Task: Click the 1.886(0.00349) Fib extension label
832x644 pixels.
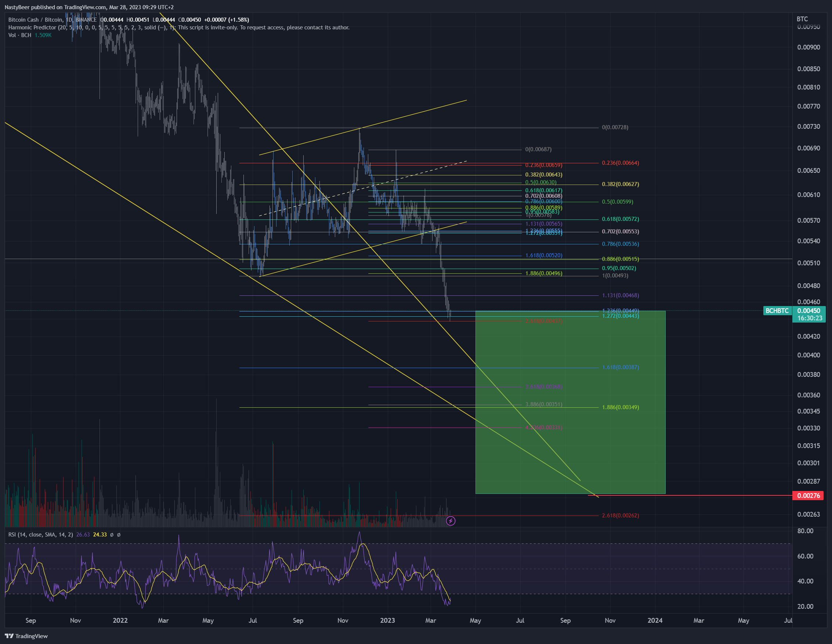Action: pos(620,407)
